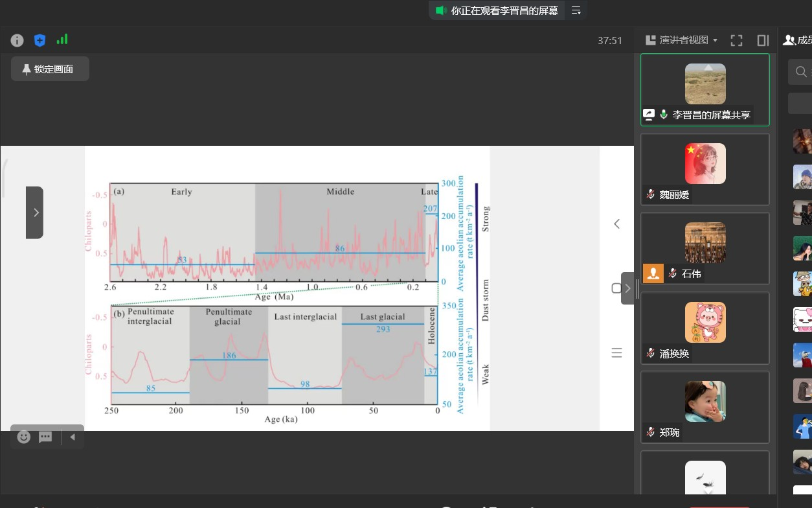Click the lock screen 锁定画面 button
This screenshot has height=508, width=812.
click(50, 69)
